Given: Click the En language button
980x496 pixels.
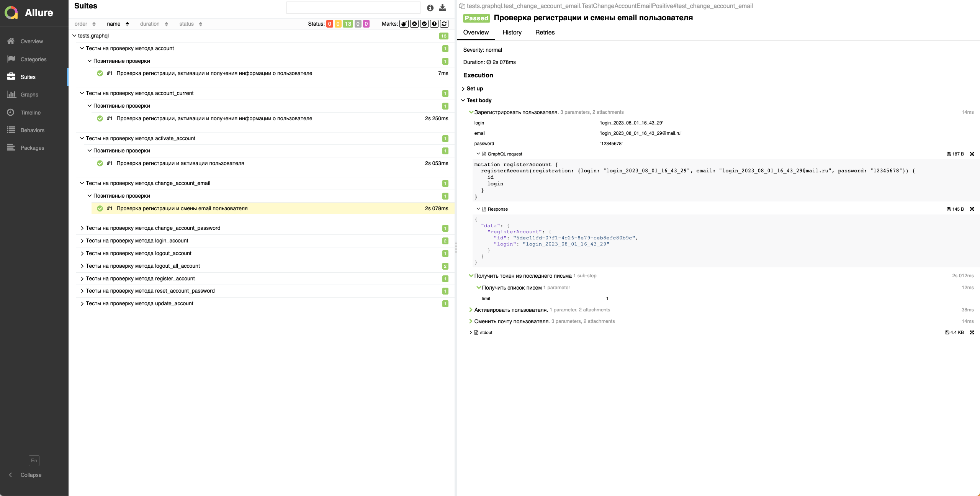Looking at the screenshot, I should point(34,460).
